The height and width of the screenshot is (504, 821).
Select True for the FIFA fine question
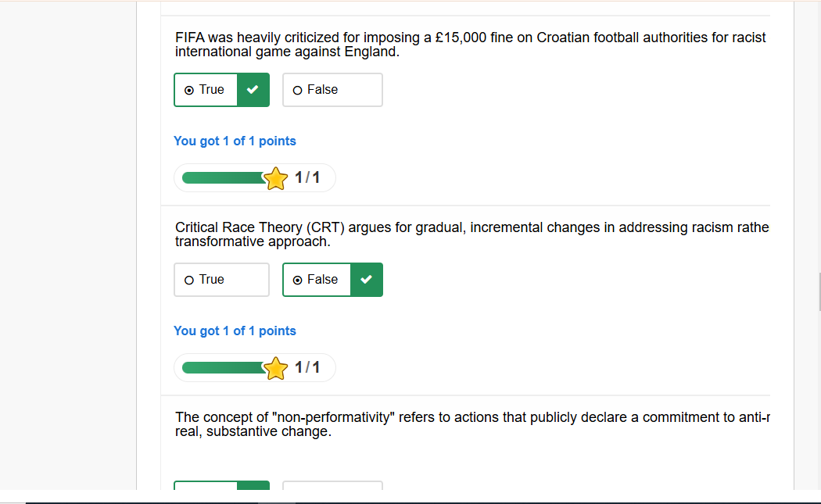coord(205,90)
